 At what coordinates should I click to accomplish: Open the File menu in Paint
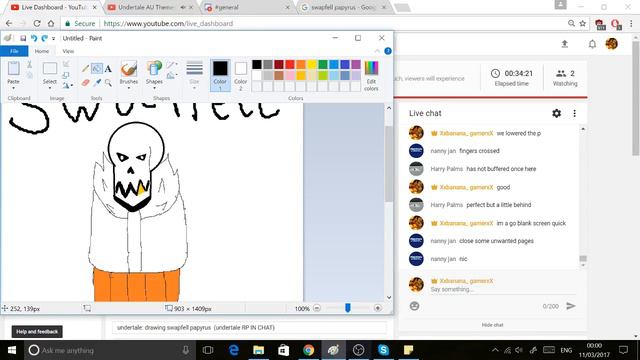[x=14, y=51]
